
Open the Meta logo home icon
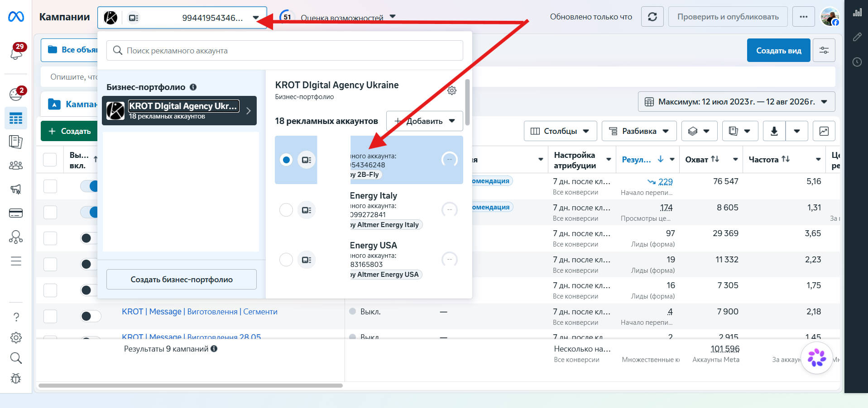(x=16, y=17)
